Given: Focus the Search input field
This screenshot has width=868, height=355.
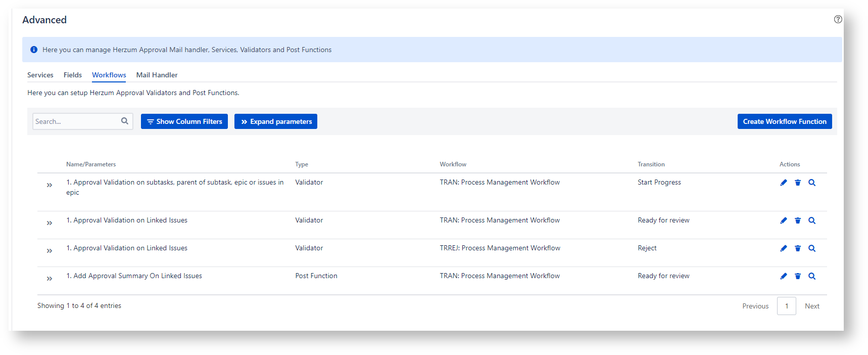Looking at the screenshot, I should click(76, 121).
